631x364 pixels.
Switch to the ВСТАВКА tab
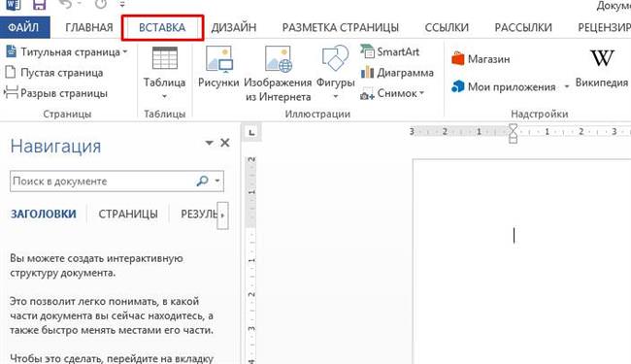pyautogui.click(x=162, y=27)
